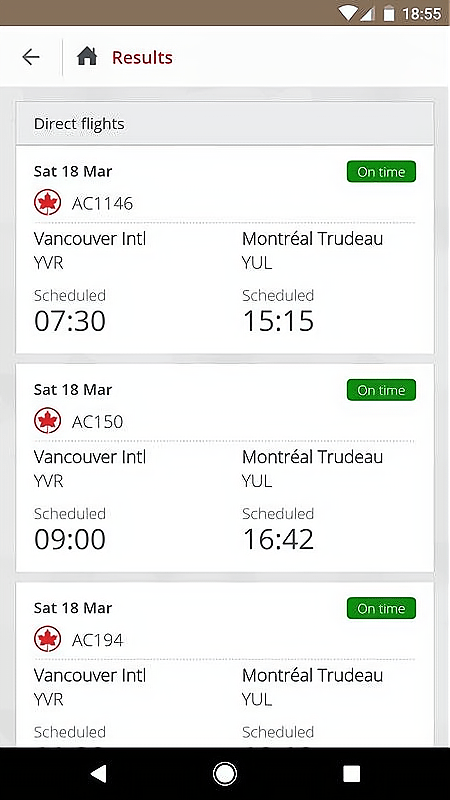Tap the battery status icon

pyautogui.click(x=389, y=13)
